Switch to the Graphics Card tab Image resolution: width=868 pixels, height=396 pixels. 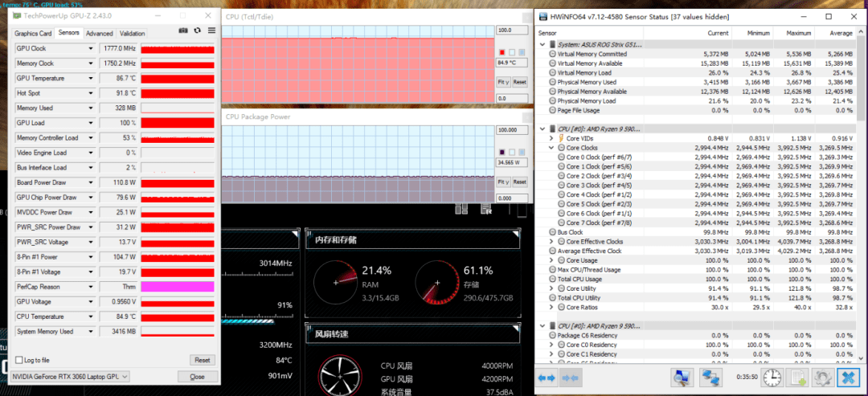coord(33,33)
